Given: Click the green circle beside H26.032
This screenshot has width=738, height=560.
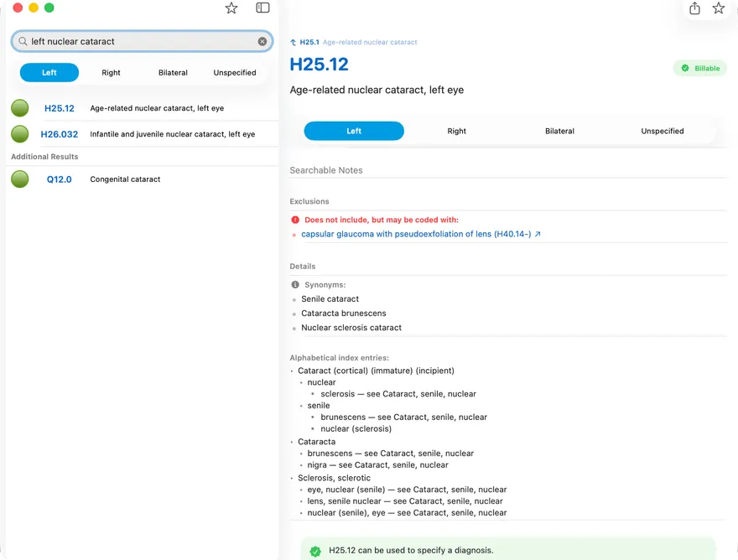Looking at the screenshot, I should [x=20, y=134].
